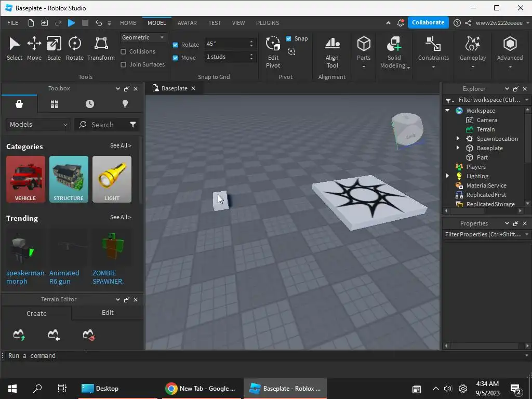The width and height of the screenshot is (532, 399).
Task: Toggle the Move snap checkbox
Action: [176, 58]
